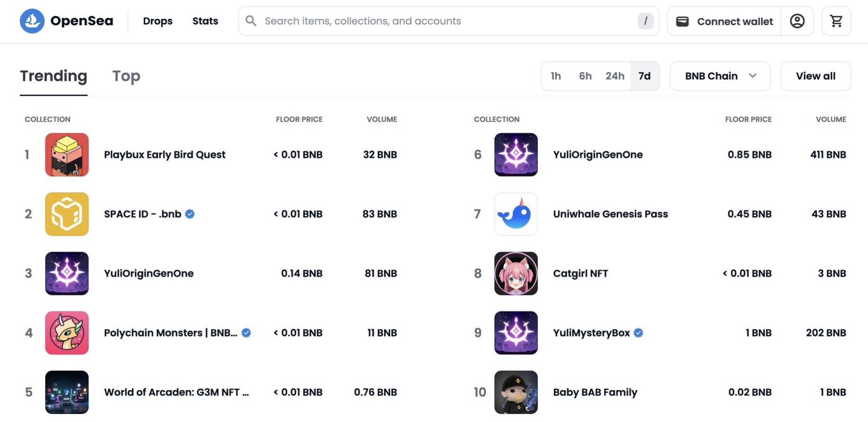
Task: Open Polychain Monsters | BNB collection name
Action: click(170, 333)
